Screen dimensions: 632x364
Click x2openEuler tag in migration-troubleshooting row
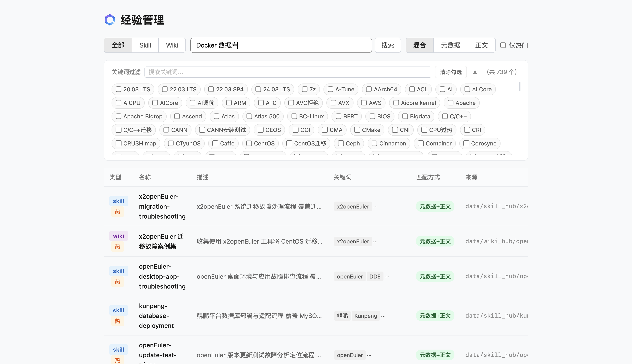353,206
